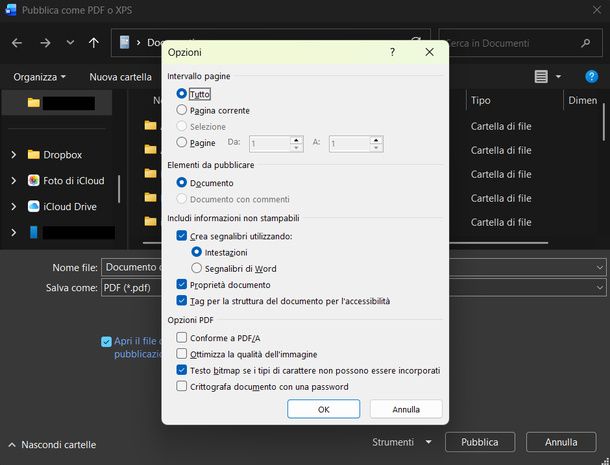Choose Intestazioni for bookmarks
610x465 pixels.
coord(196,252)
